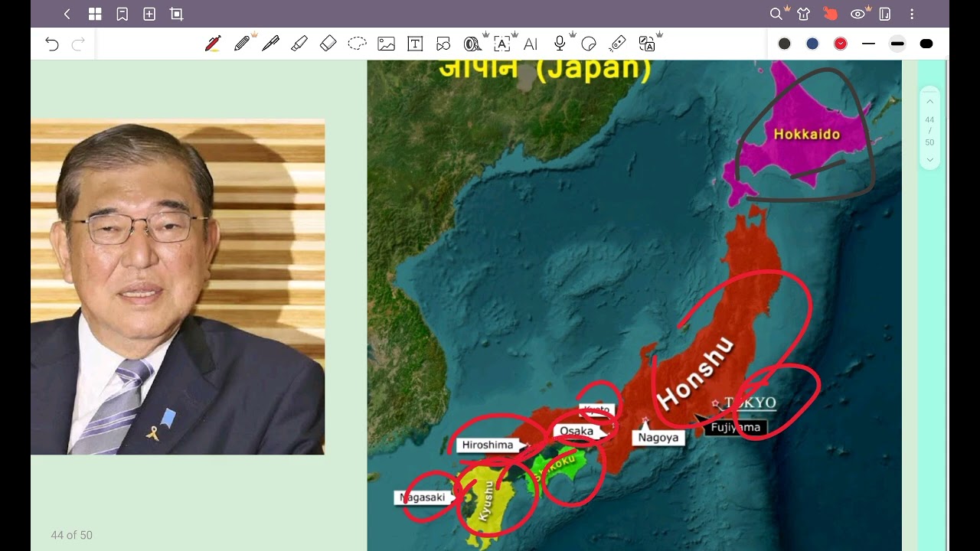Open the text recognition (OCR) tool

coord(501,44)
